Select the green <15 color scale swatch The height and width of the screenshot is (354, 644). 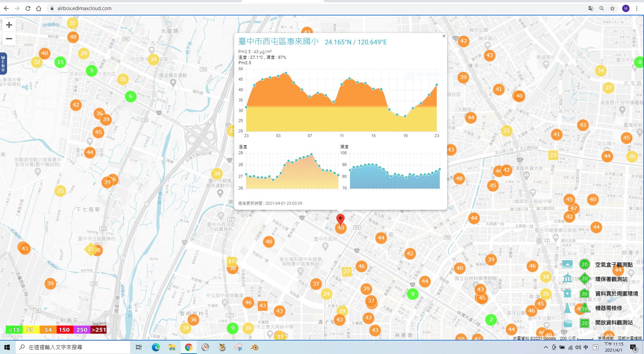pyautogui.click(x=14, y=330)
